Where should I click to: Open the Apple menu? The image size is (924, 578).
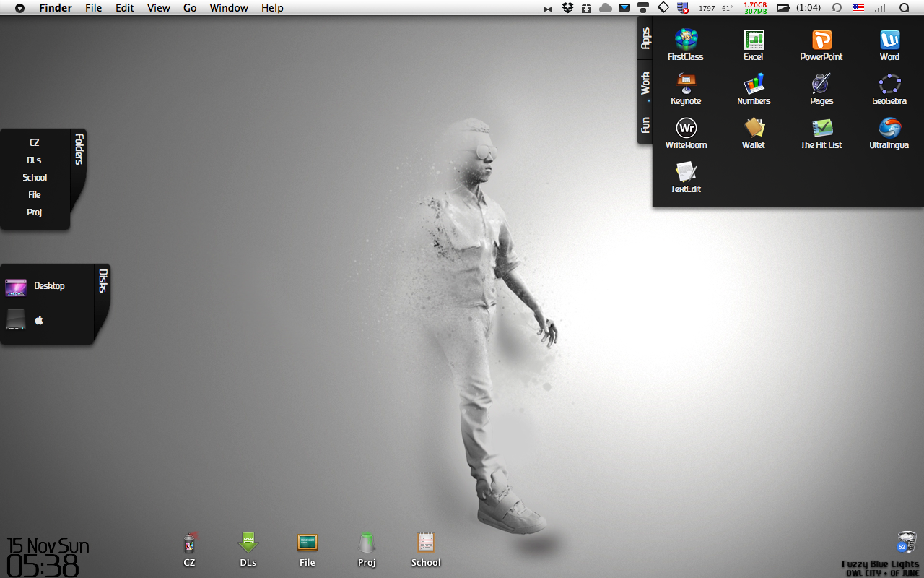(x=19, y=8)
